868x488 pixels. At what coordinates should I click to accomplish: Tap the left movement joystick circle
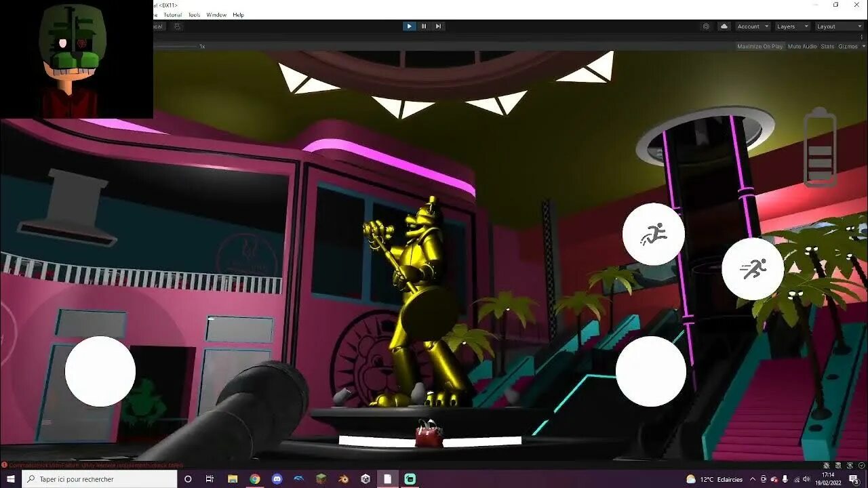click(100, 371)
